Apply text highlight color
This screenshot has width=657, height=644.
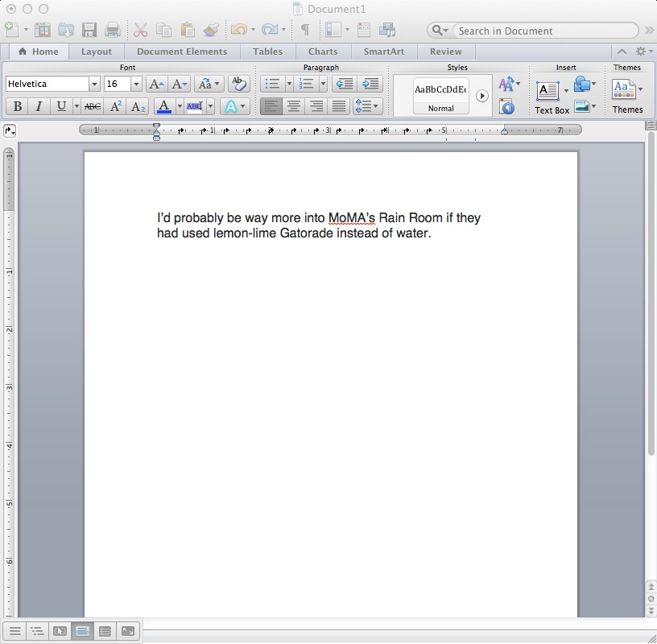click(195, 106)
